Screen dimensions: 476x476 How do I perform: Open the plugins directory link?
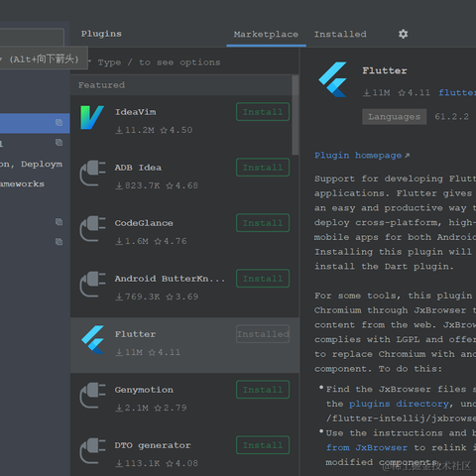point(399,404)
